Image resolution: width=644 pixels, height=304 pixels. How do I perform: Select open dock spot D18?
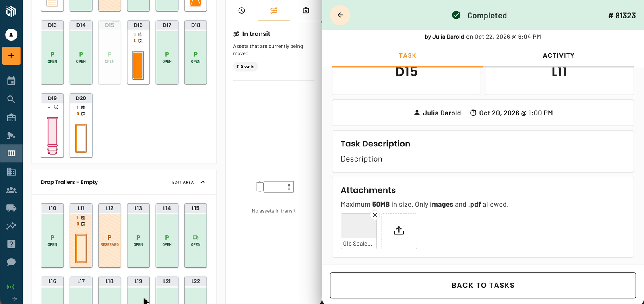pos(196,52)
